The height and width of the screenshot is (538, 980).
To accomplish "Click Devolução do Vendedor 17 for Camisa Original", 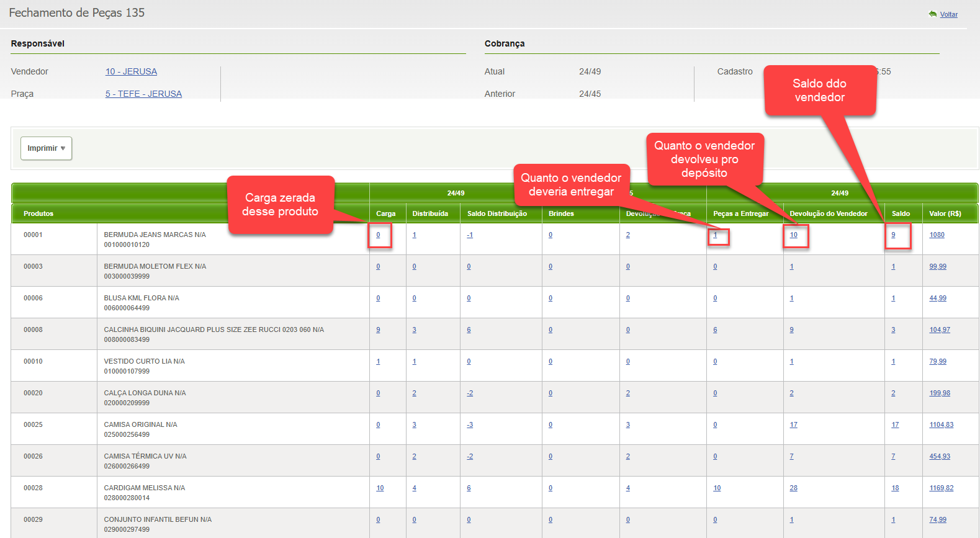I will point(793,424).
